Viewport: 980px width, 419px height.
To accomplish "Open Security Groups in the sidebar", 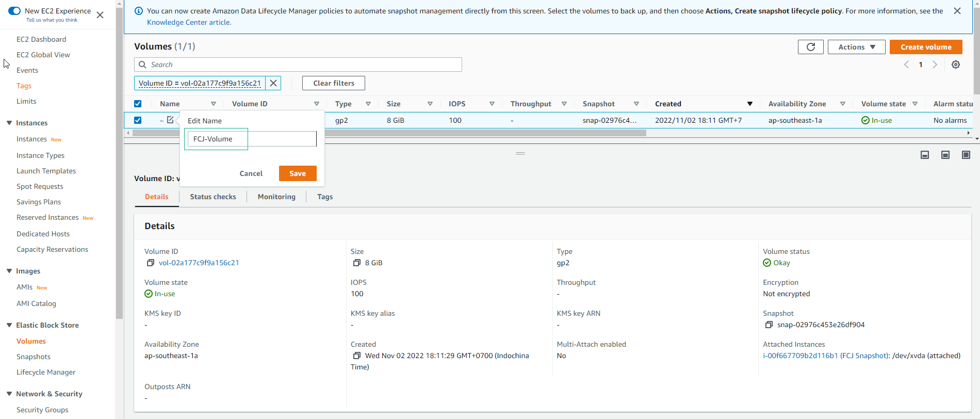I will click(42, 410).
